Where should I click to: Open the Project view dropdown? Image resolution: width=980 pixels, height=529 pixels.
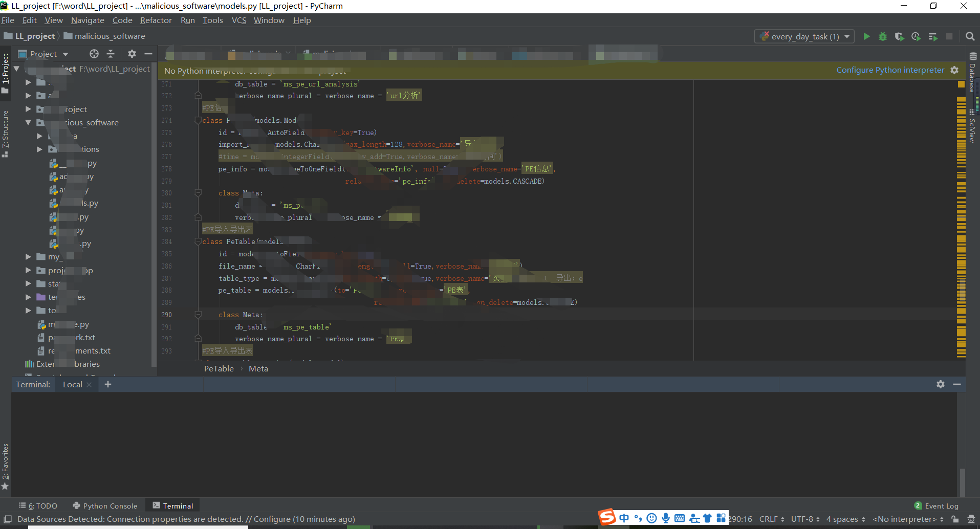pos(43,54)
